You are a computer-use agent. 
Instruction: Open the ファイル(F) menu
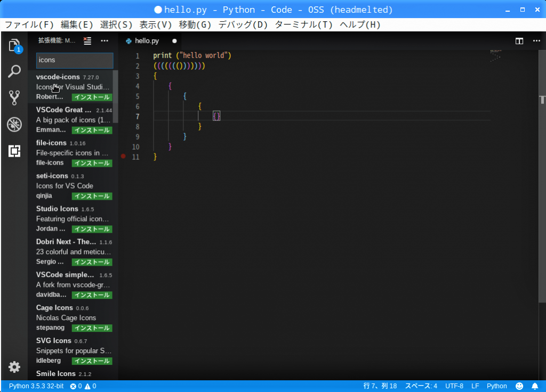click(29, 24)
